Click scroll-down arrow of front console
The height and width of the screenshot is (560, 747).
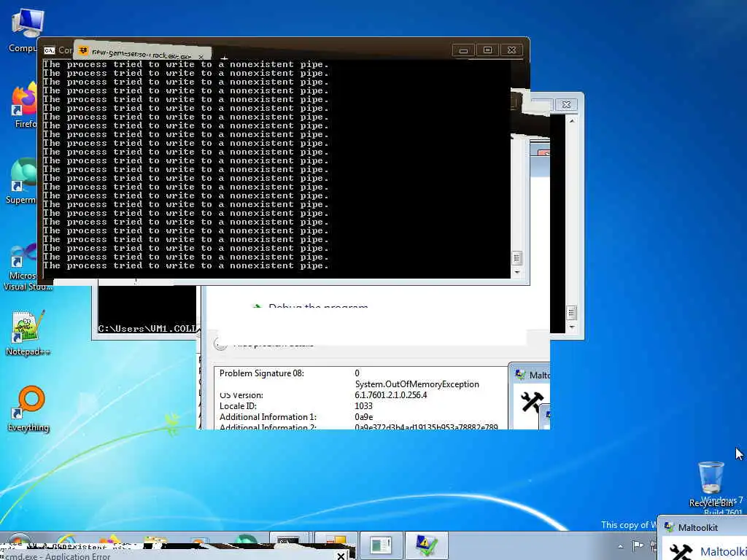(517, 273)
